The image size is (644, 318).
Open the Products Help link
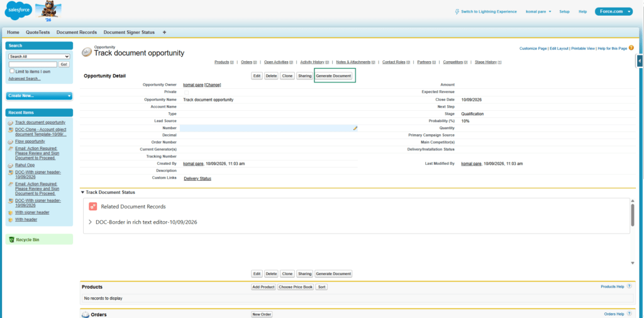tap(613, 287)
